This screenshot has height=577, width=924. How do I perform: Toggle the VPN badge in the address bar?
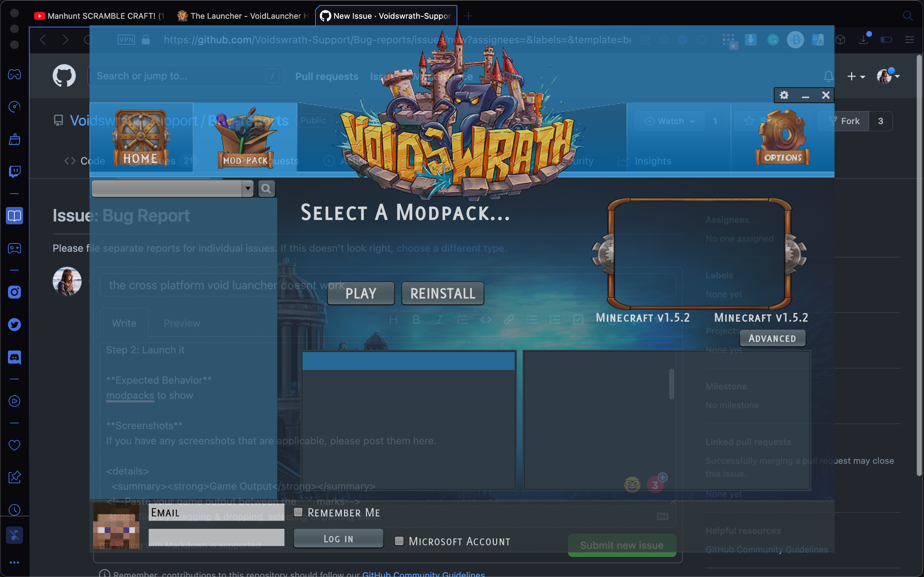point(126,39)
